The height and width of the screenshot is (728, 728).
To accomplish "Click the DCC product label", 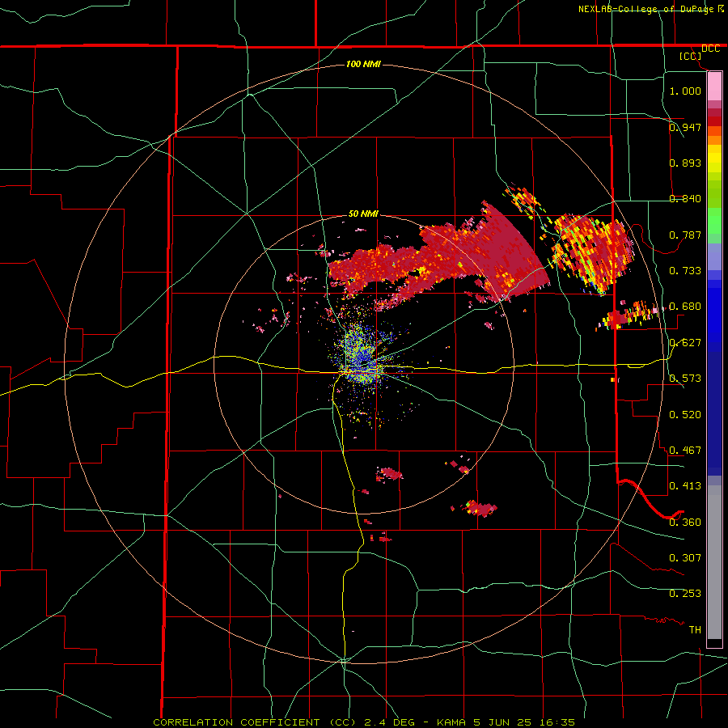I will tap(710, 49).
